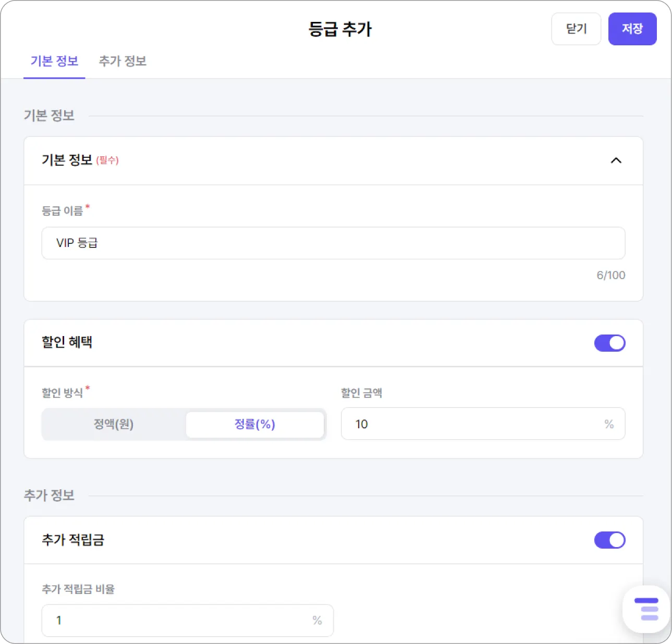The width and height of the screenshot is (672, 644).
Task: Click the percent symbol in 할인 금액 field
Action: pyautogui.click(x=608, y=424)
